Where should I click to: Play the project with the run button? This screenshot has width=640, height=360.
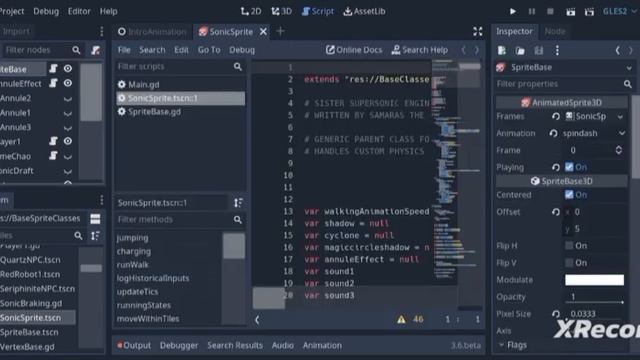[513, 11]
